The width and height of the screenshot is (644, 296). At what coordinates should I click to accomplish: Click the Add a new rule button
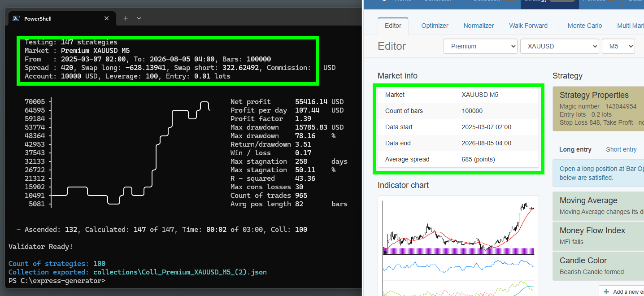tap(622, 291)
